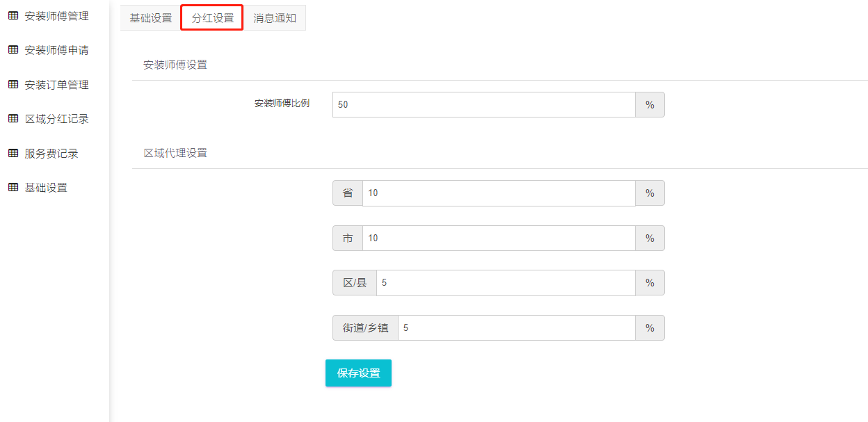Click the 街道/乡镇 percentage input field
This screenshot has height=422, width=868.
pos(516,328)
